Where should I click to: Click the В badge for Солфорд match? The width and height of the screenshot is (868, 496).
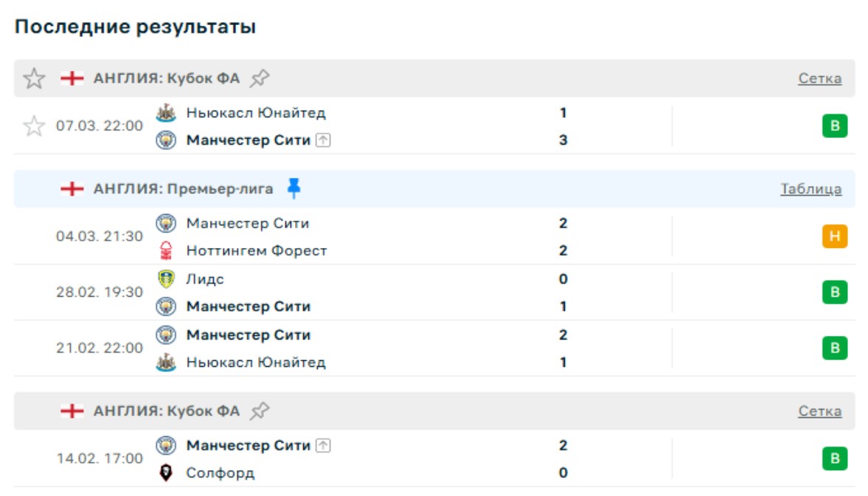(x=835, y=458)
